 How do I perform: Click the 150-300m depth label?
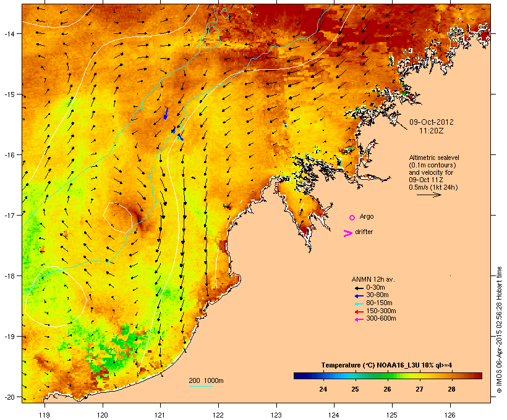pos(381,311)
